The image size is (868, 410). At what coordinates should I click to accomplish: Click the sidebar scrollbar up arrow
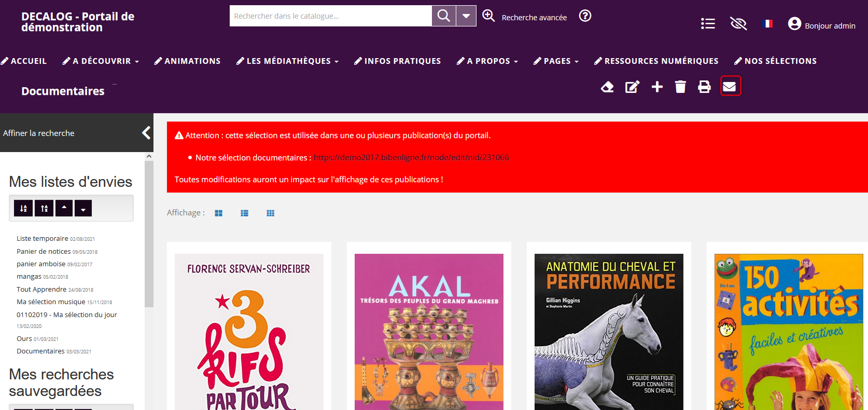click(149, 156)
